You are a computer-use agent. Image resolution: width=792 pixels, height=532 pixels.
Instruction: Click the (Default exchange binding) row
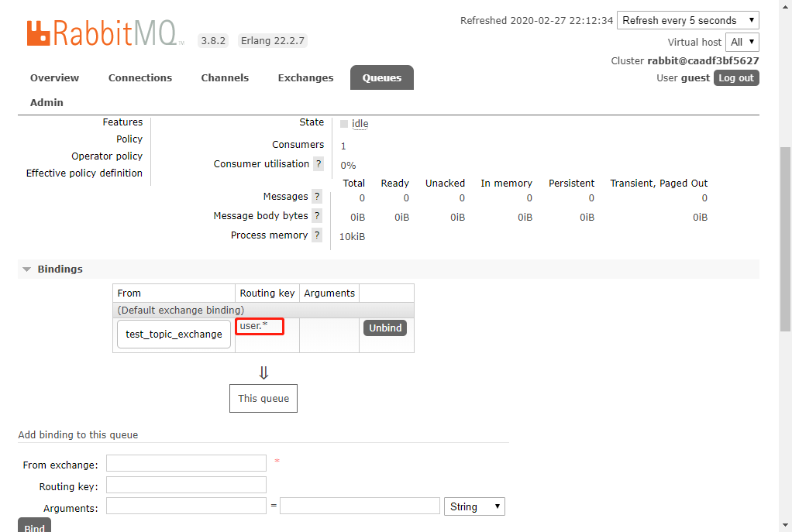point(263,310)
